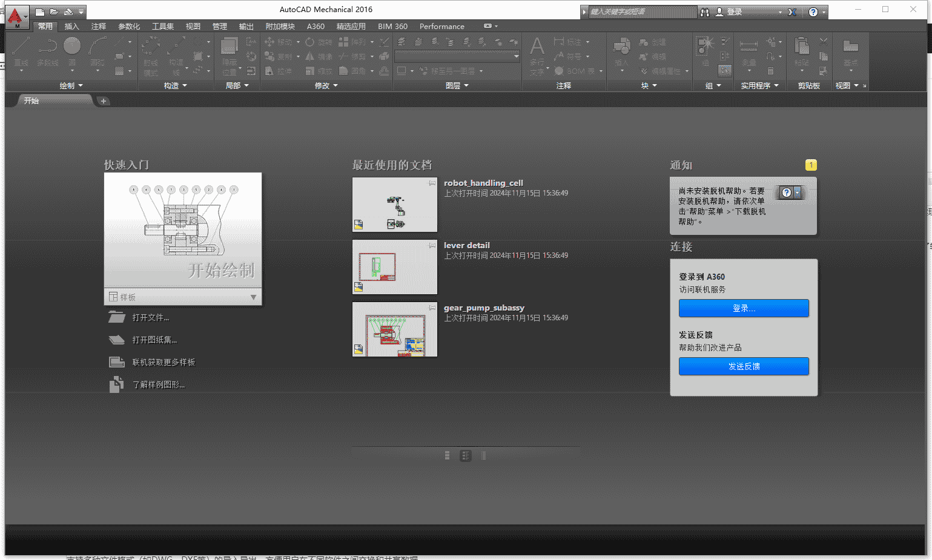Click the help question mark icon in title bar
Viewport: 932px width, 560px height.
coord(813,12)
